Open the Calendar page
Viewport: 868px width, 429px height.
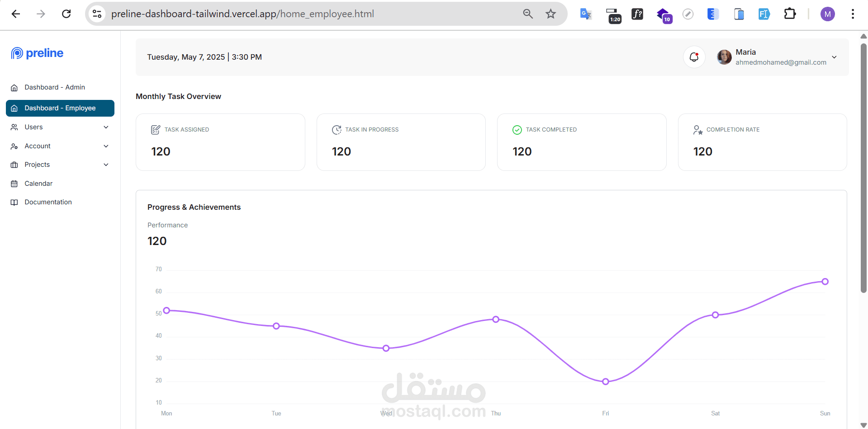tap(60, 184)
